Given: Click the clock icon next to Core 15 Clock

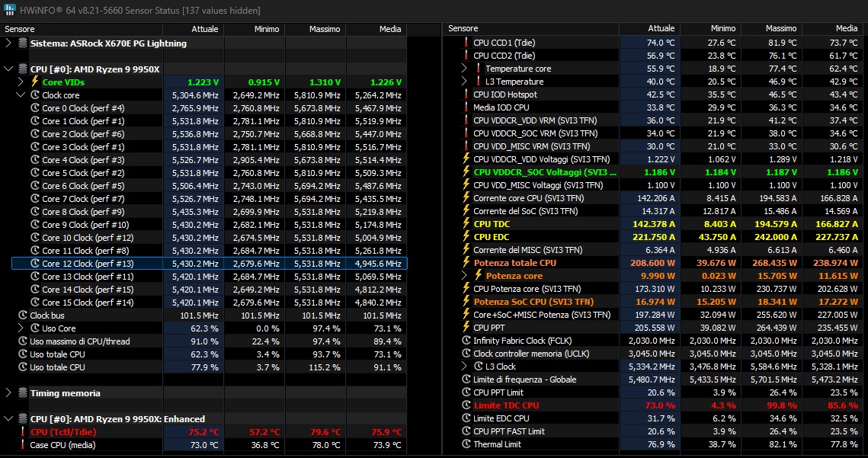Looking at the screenshot, I should [x=35, y=303].
